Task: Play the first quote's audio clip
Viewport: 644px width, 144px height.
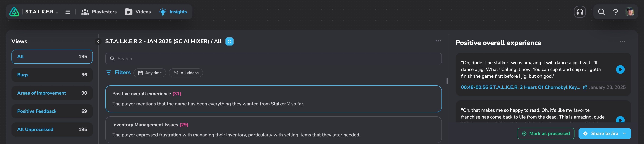Action: coord(620,69)
